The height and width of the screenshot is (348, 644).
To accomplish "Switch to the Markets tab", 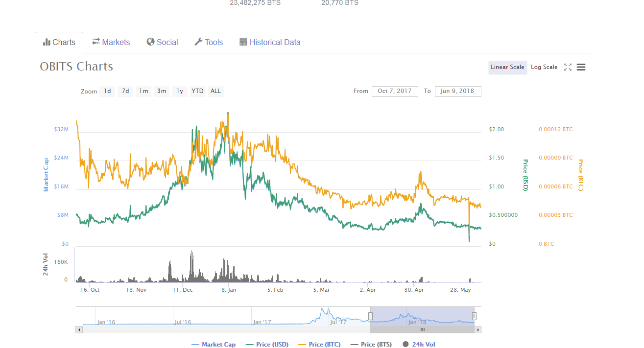I will click(x=111, y=42).
